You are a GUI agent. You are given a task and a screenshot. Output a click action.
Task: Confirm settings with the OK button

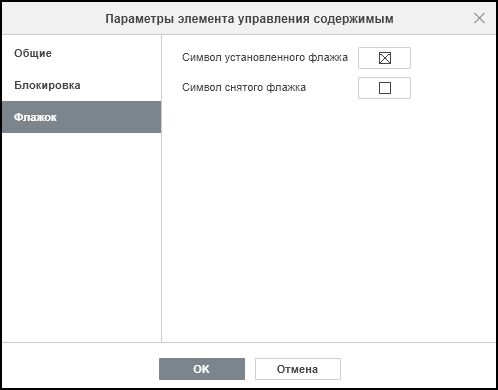pos(202,369)
